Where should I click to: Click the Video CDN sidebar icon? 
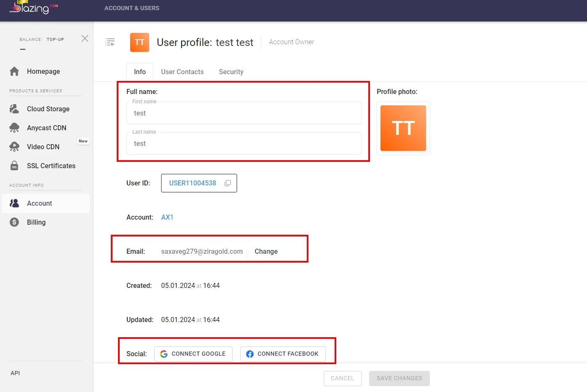[x=14, y=147]
